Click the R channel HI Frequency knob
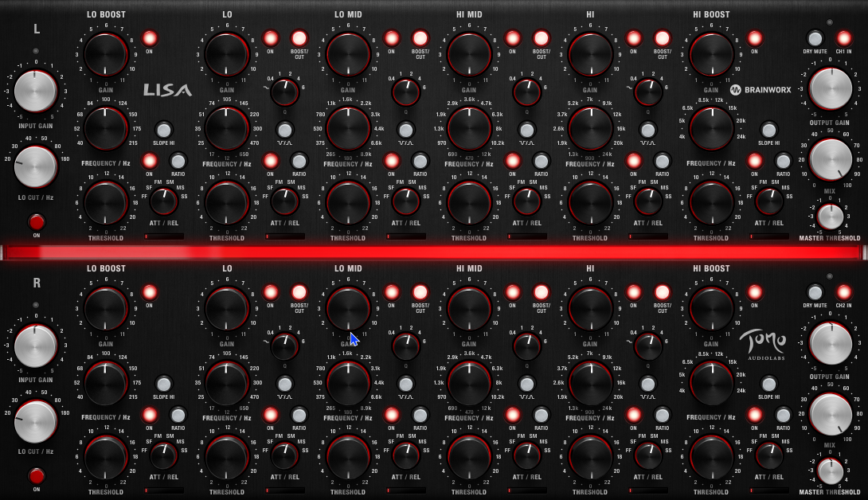The width and height of the screenshot is (868, 500). tap(590, 382)
